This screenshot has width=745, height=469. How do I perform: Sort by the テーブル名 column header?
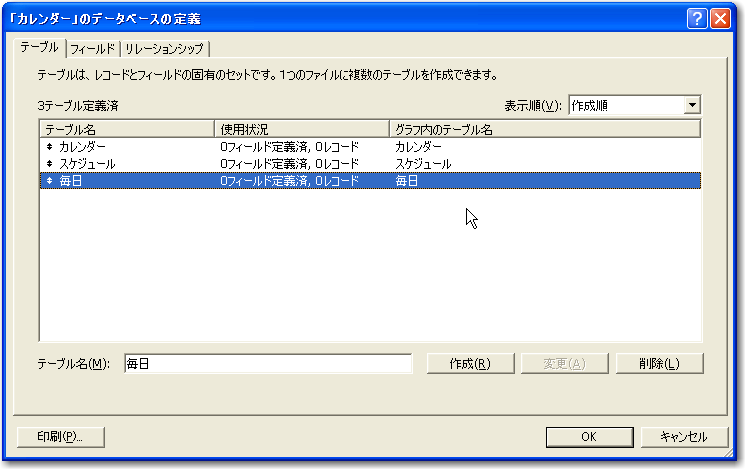point(127,129)
